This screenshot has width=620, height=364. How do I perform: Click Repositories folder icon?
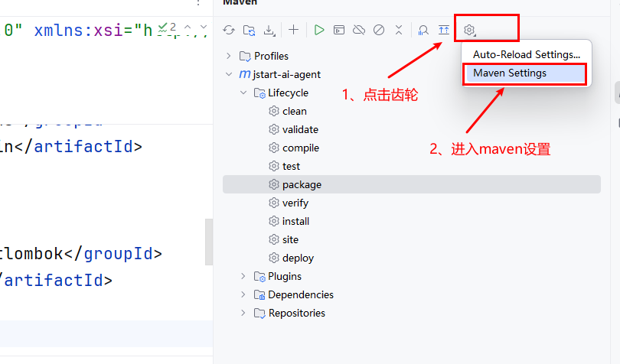point(259,314)
